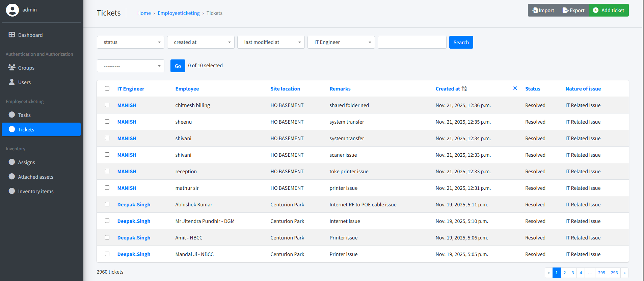Go to page 296 in pagination
Screen dimensions: 644x281
coord(614,273)
